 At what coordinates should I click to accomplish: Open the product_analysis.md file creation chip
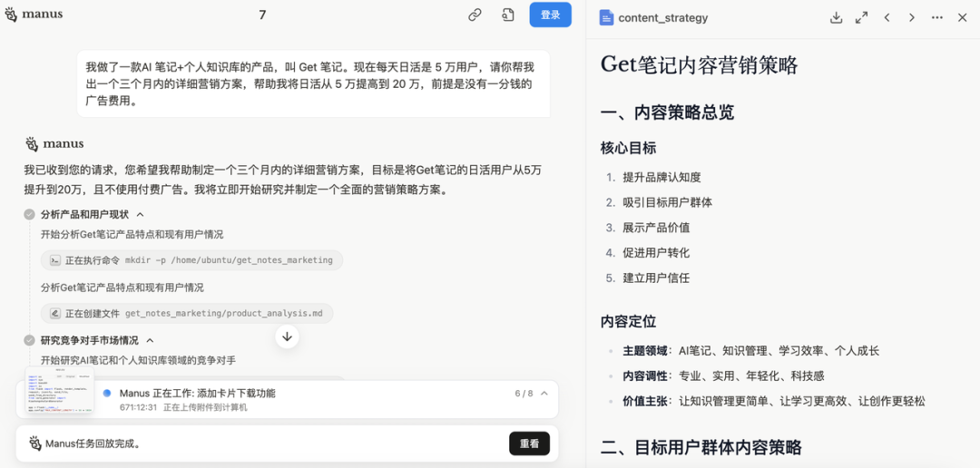coord(187,314)
